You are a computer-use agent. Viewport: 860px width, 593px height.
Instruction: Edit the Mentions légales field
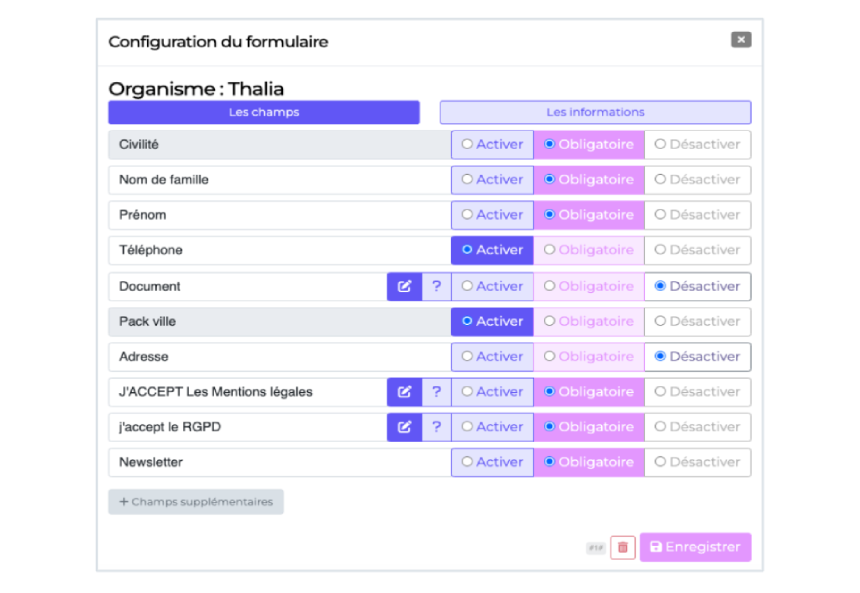click(x=404, y=392)
